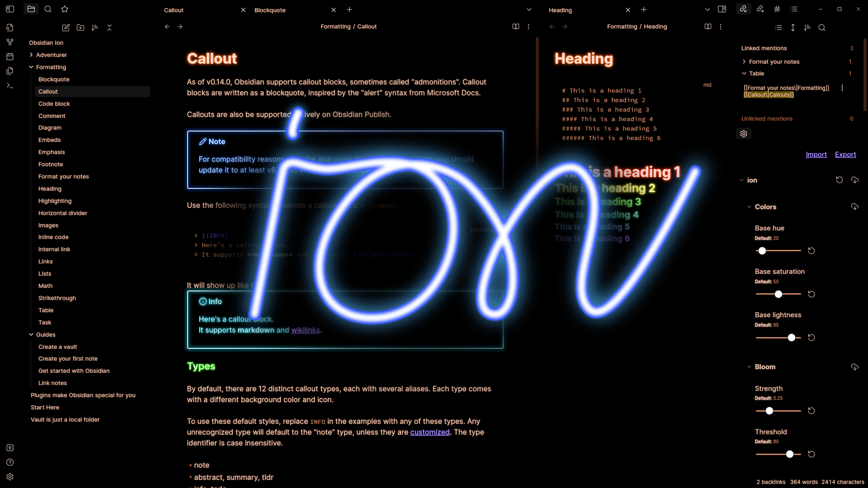Open the style settings gear under mentions
The width and height of the screenshot is (868, 488).
(744, 134)
